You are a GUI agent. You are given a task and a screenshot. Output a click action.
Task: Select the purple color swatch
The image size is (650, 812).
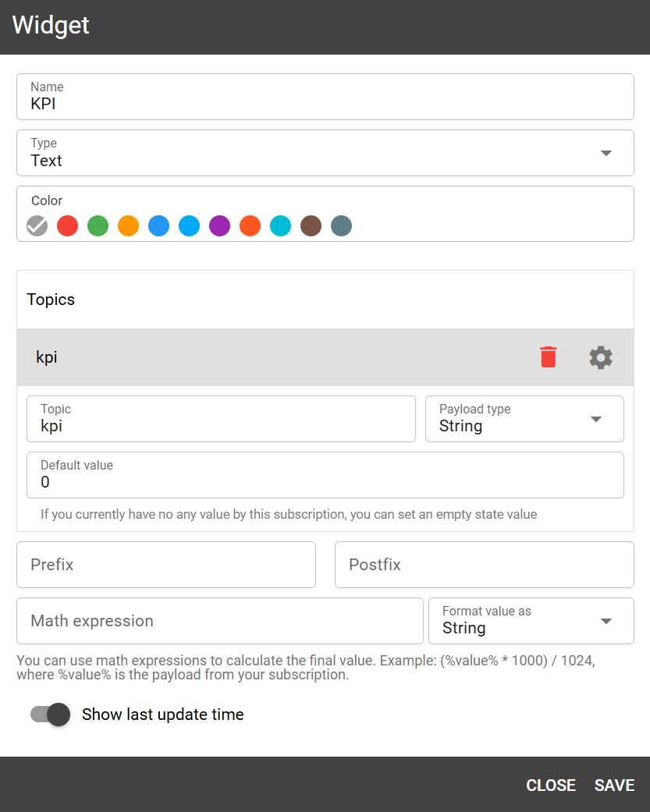pyautogui.click(x=219, y=225)
